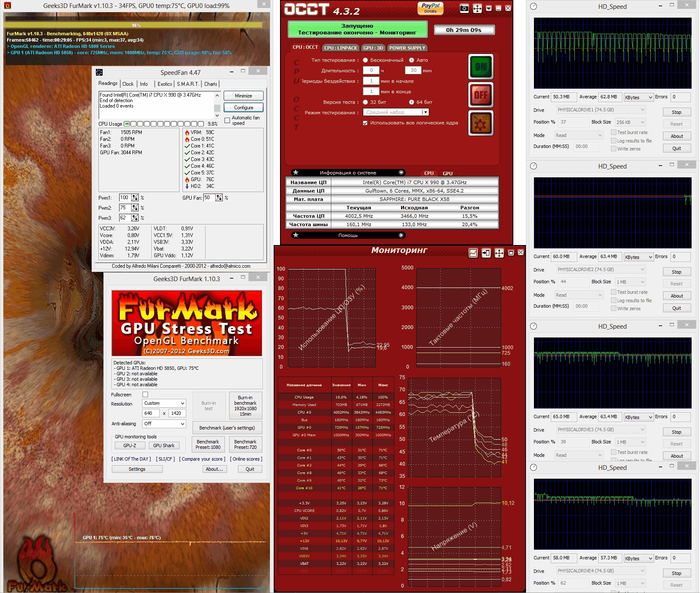Choose the 64 бит test version
Screen dimensions: 700x593
[x=412, y=102]
